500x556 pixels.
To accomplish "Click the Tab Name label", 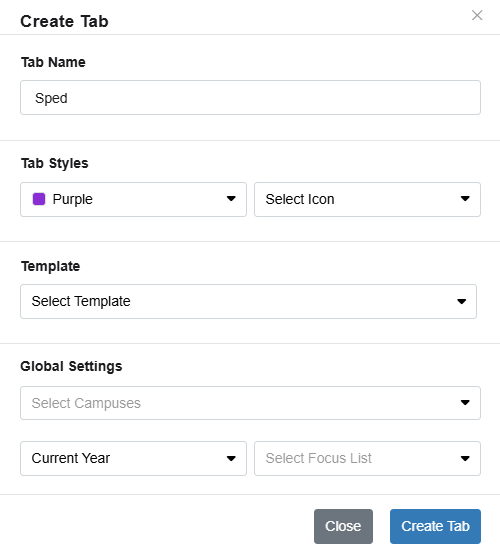I will click(53, 62).
